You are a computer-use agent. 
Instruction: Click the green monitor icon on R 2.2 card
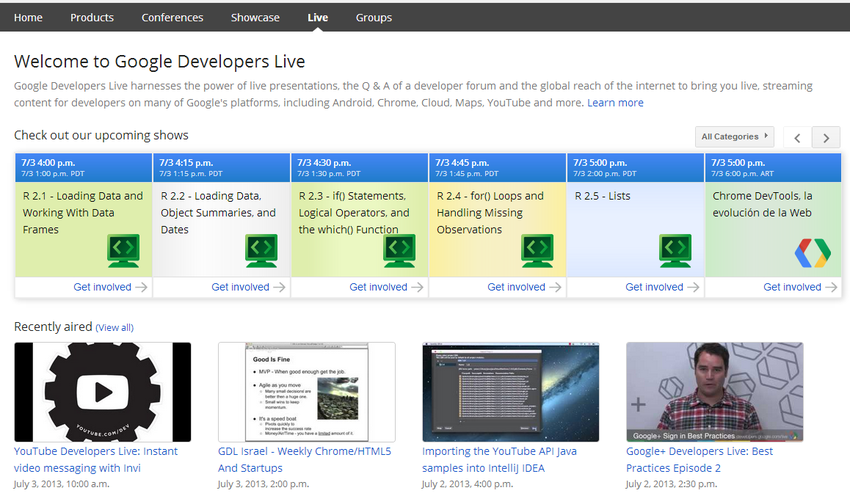tap(261, 251)
